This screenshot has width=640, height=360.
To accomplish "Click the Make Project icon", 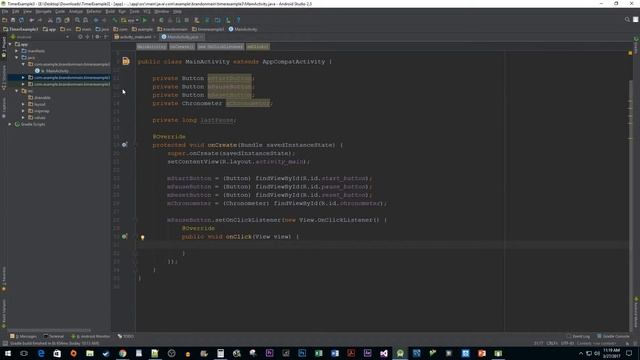I will [x=115, y=20].
